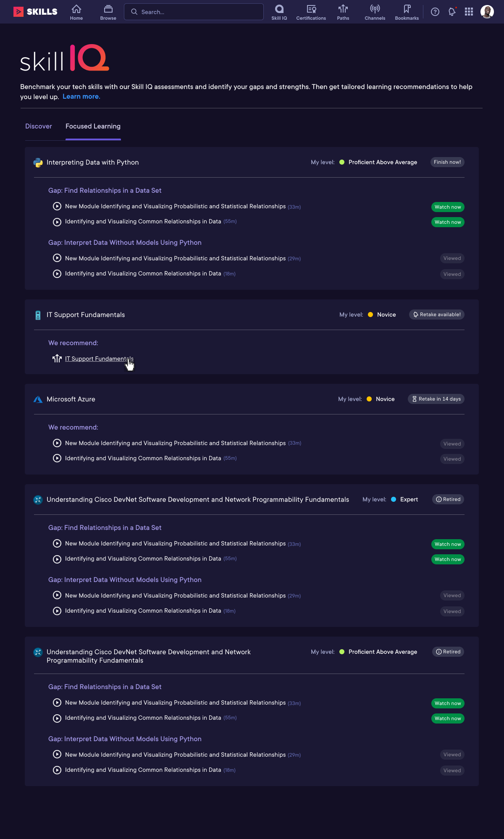The width and height of the screenshot is (504, 839).
Task: Click the Skills logo
Action: click(35, 12)
